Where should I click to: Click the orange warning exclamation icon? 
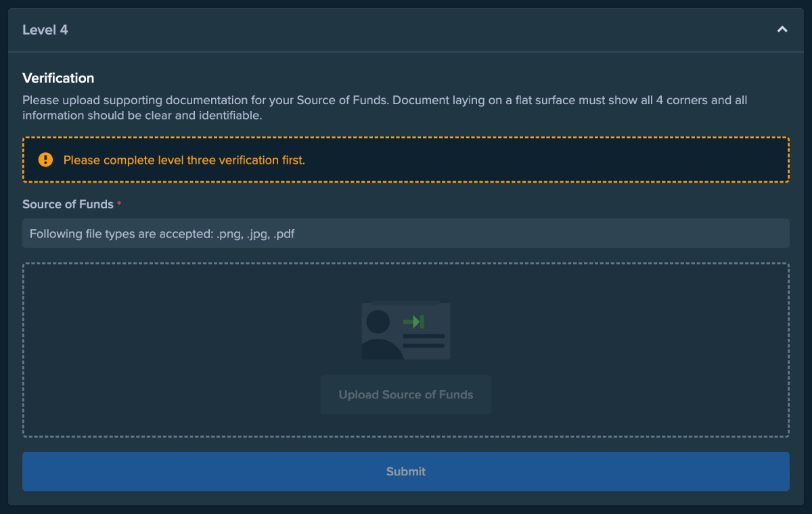click(x=45, y=160)
